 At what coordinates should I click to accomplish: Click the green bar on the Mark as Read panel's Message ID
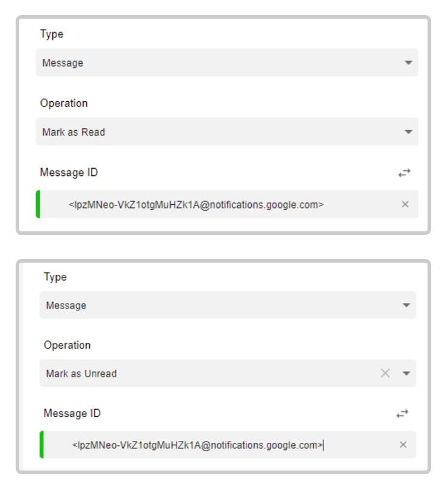point(38,204)
